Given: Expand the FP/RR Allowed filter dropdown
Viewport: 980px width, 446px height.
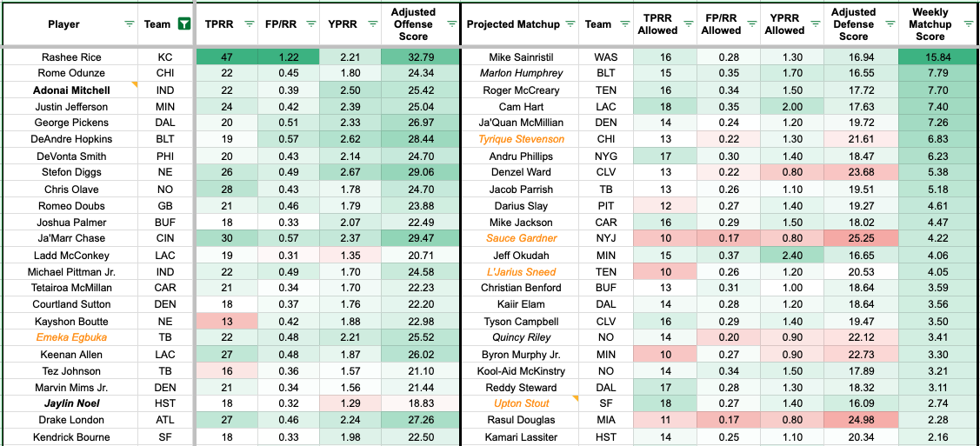Looking at the screenshot, I should click(750, 24).
